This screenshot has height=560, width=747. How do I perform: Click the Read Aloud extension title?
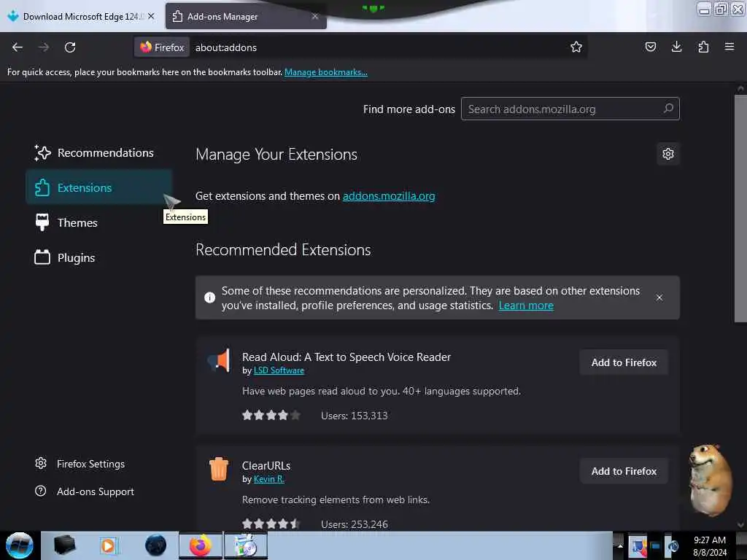click(347, 357)
